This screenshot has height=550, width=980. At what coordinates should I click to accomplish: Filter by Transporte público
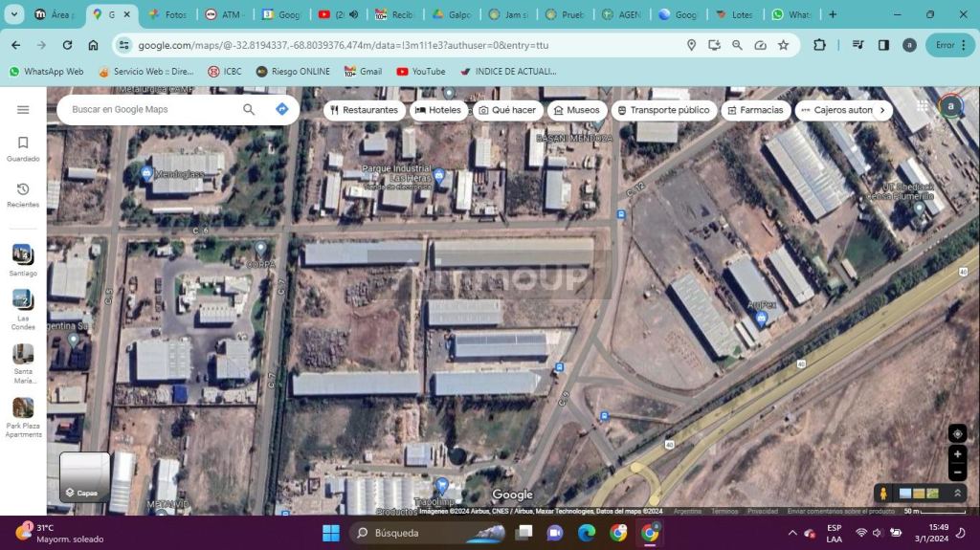[664, 110]
